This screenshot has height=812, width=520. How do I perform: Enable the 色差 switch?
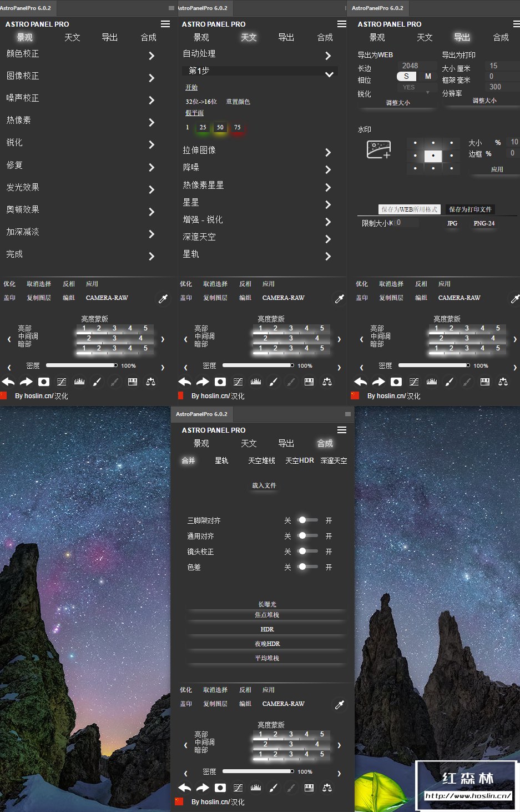(x=307, y=567)
